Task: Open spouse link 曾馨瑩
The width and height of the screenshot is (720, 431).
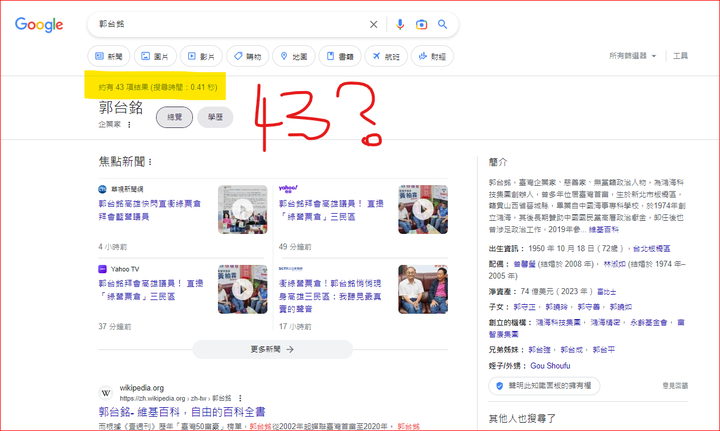Action: pos(524,264)
